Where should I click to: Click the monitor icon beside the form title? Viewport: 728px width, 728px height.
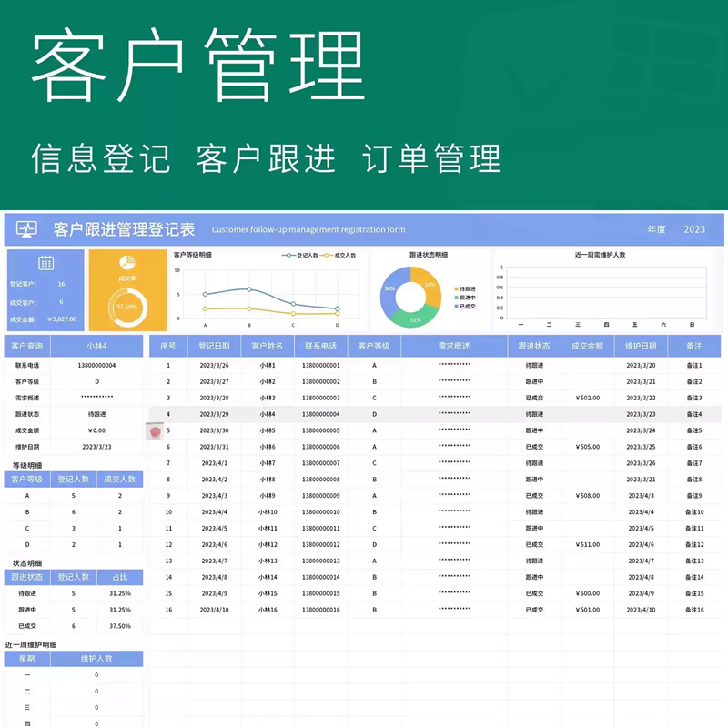click(x=26, y=229)
